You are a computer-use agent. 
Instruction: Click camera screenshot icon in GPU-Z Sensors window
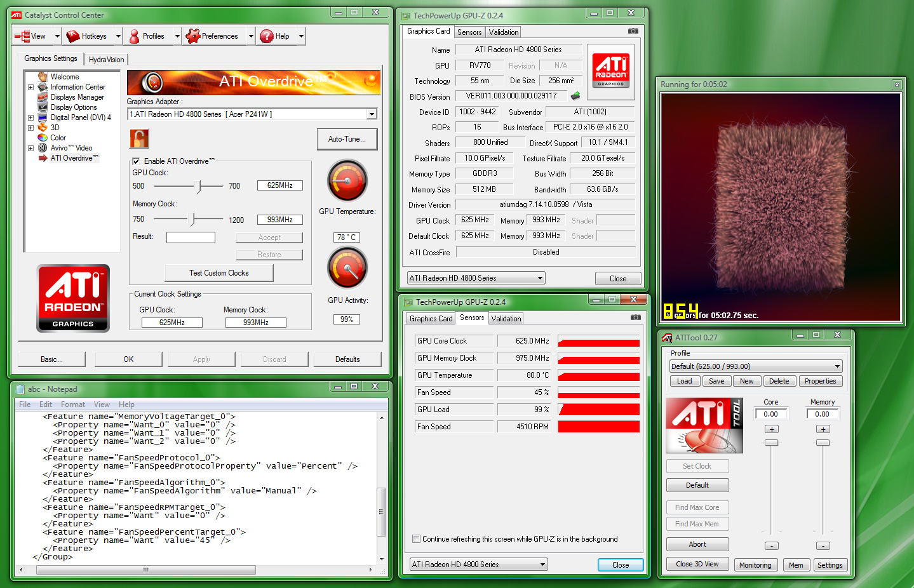[x=635, y=317]
